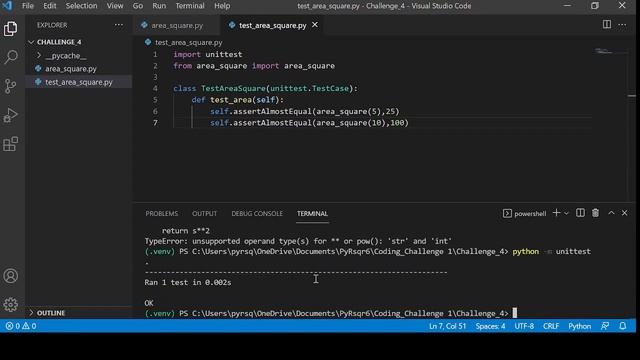The image size is (640, 360).
Task: Open the feedback icon in status bar
Action: pyautogui.click(x=605, y=326)
